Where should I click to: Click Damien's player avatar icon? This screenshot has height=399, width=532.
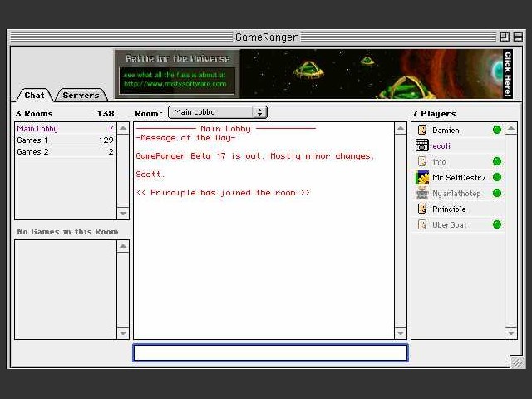point(422,130)
